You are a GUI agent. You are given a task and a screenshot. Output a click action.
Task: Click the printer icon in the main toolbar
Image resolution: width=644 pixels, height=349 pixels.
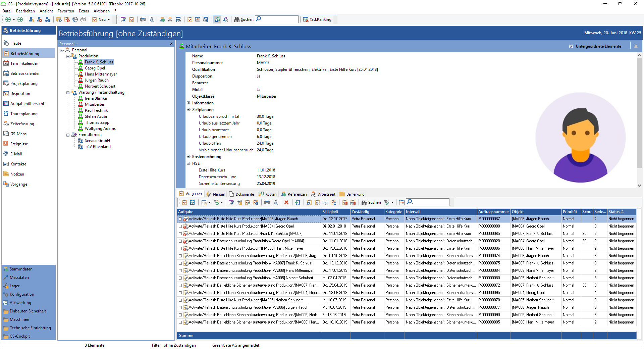(143, 19)
